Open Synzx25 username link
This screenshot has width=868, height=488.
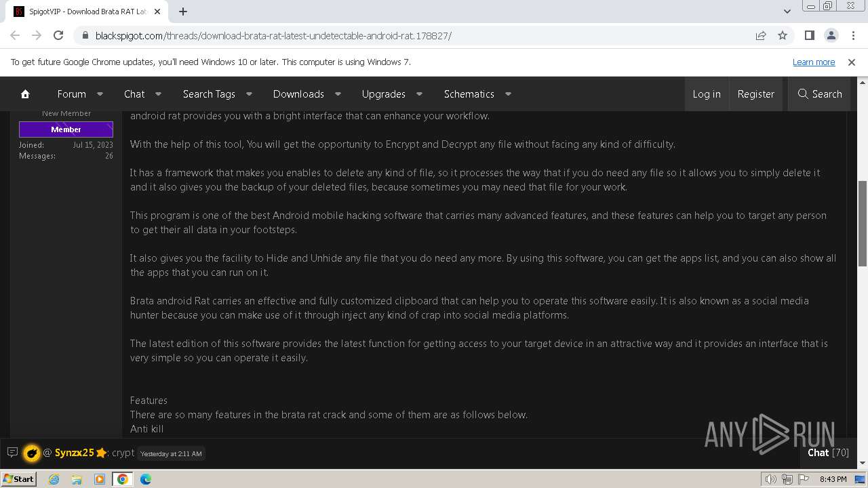[75, 453]
